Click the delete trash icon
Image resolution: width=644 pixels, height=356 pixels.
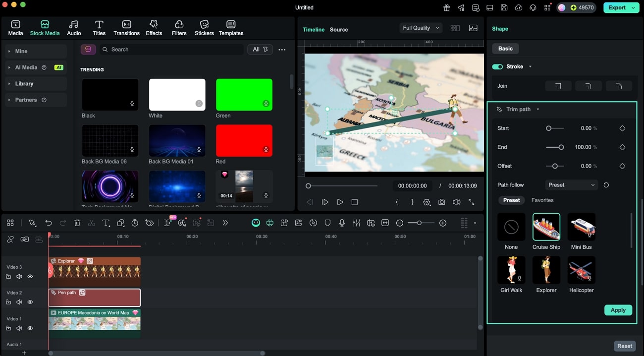tap(77, 223)
